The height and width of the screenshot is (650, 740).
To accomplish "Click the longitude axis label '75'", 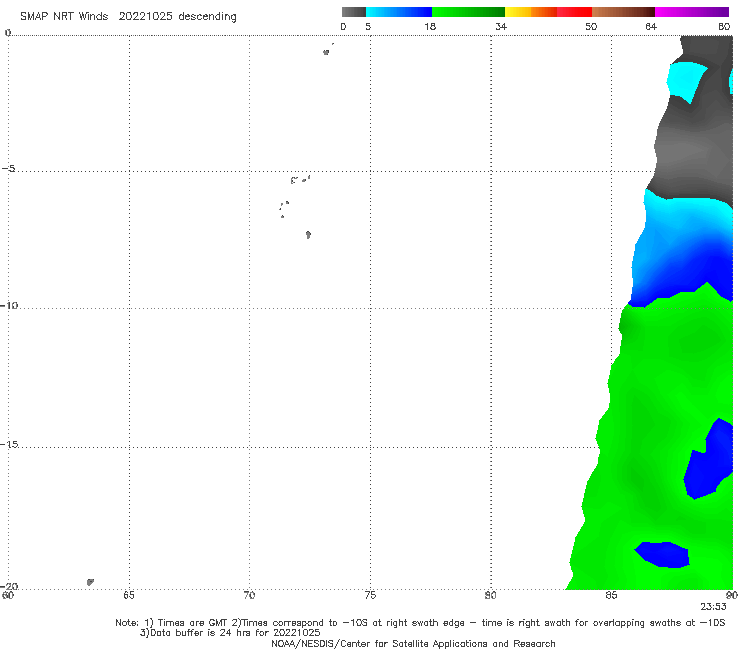I will tap(370, 595).
